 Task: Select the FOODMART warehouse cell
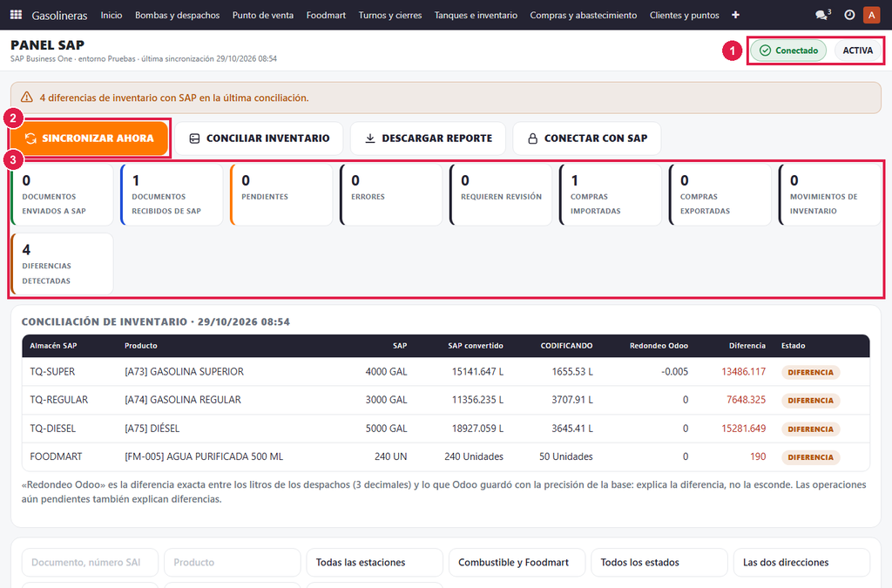(56, 456)
